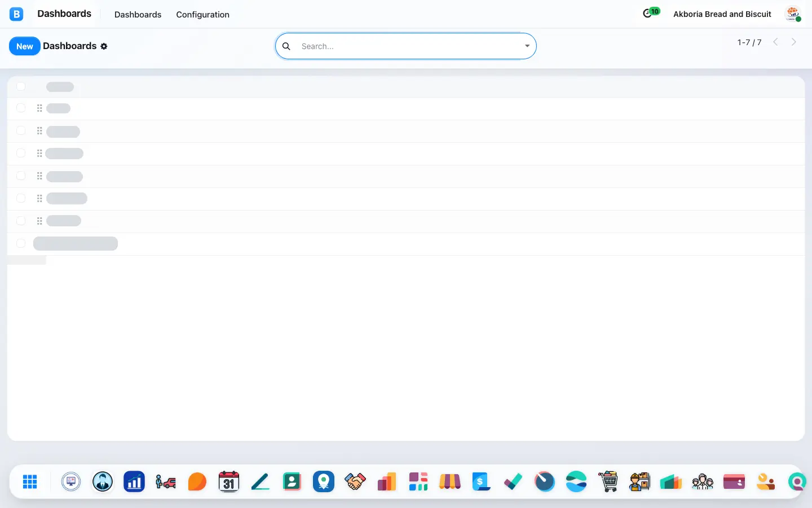Launch the teal wave app in dock
Image resolution: width=812 pixels, height=508 pixels.
576,481
